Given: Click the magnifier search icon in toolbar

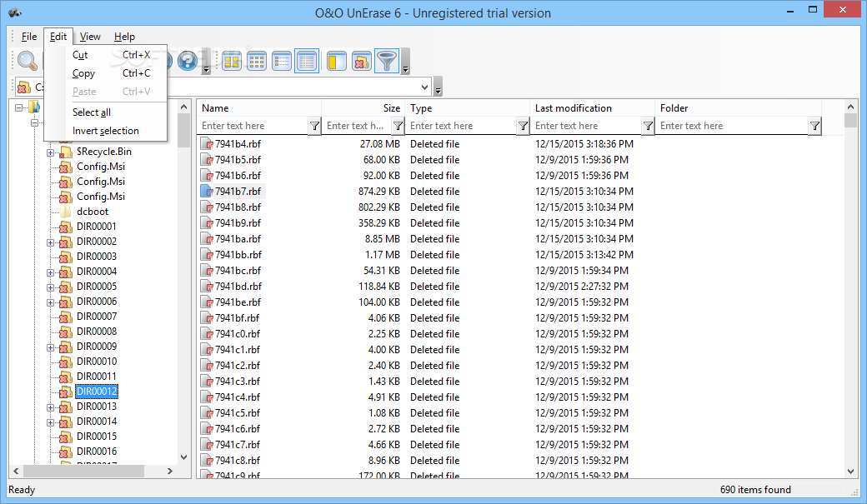Looking at the screenshot, I should [x=27, y=61].
